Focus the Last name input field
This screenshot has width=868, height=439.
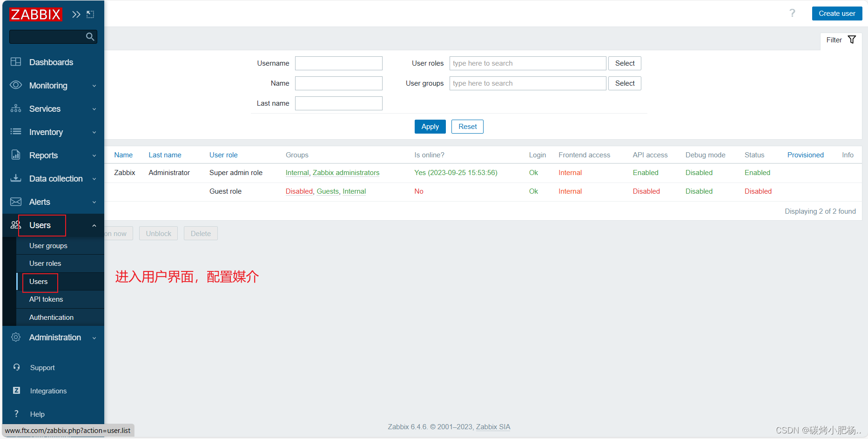[339, 103]
